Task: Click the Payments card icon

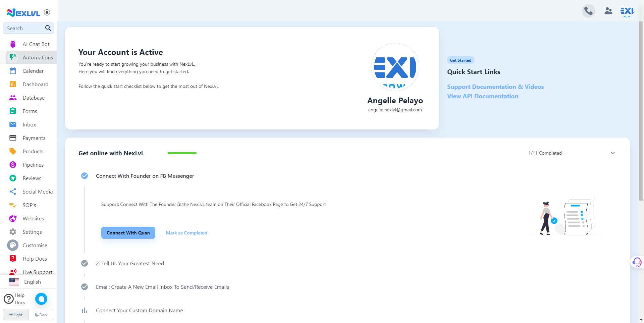Action: 13,138
